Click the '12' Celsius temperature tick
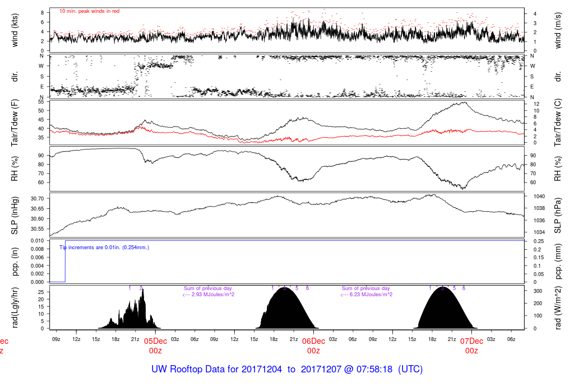574x392 pixels. 536,104
